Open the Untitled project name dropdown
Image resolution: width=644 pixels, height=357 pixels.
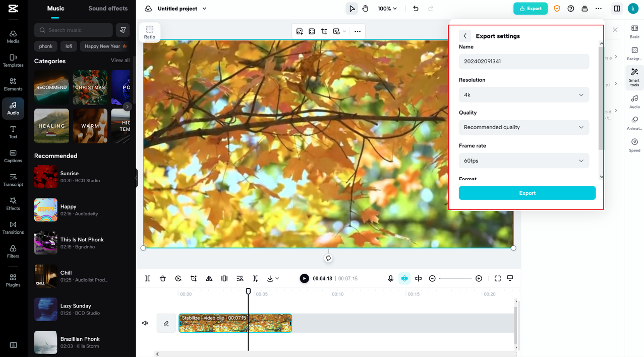(x=182, y=9)
